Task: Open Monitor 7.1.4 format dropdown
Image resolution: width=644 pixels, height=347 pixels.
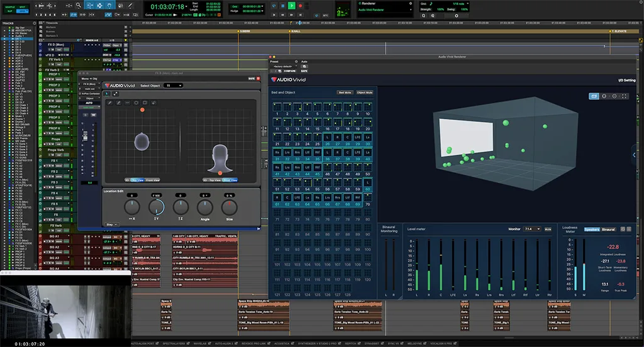Action: (x=532, y=229)
